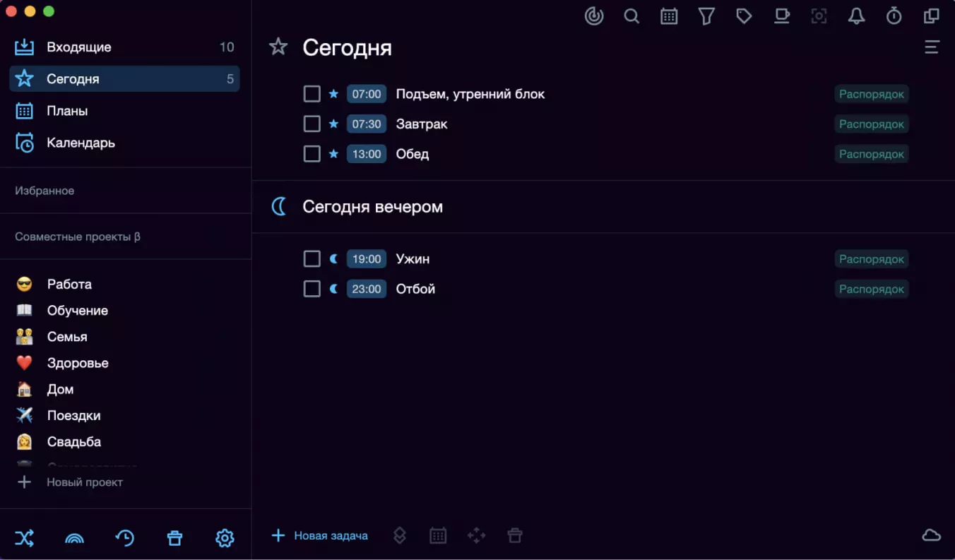The height and width of the screenshot is (560, 955).
Task: Select Сегодня in sidebar
Action: (124, 79)
